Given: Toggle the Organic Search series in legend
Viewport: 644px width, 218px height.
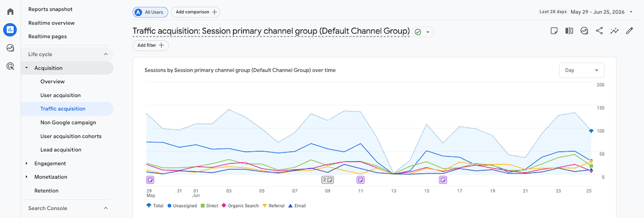Looking at the screenshot, I should point(240,205).
